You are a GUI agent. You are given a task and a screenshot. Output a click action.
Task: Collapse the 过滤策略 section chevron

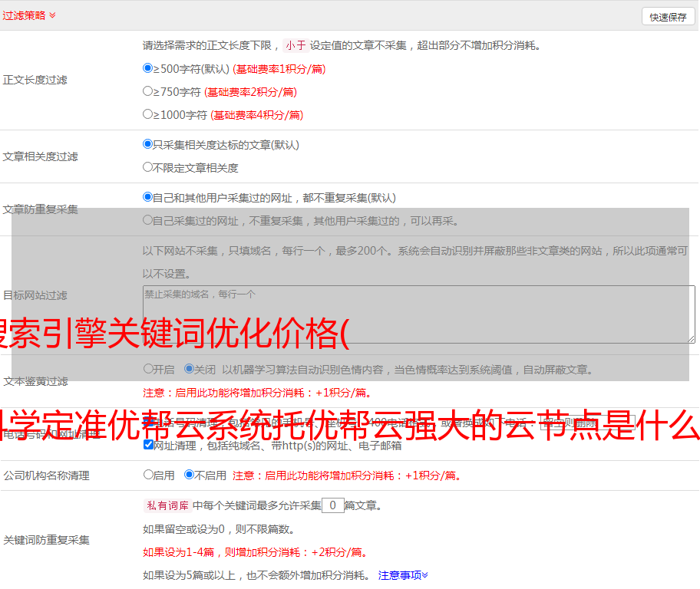tap(52, 15)
